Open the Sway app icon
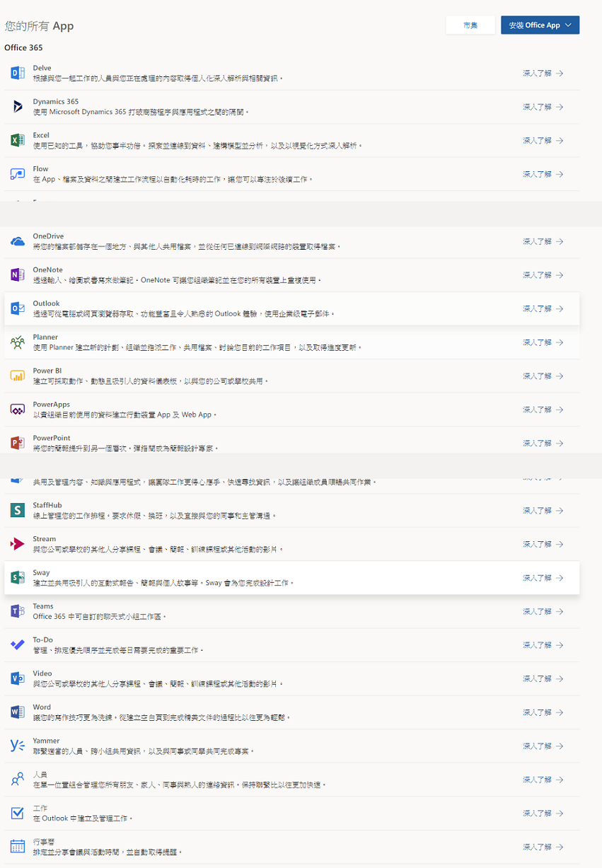Screen dimensions: 602x868 (18, 578)
